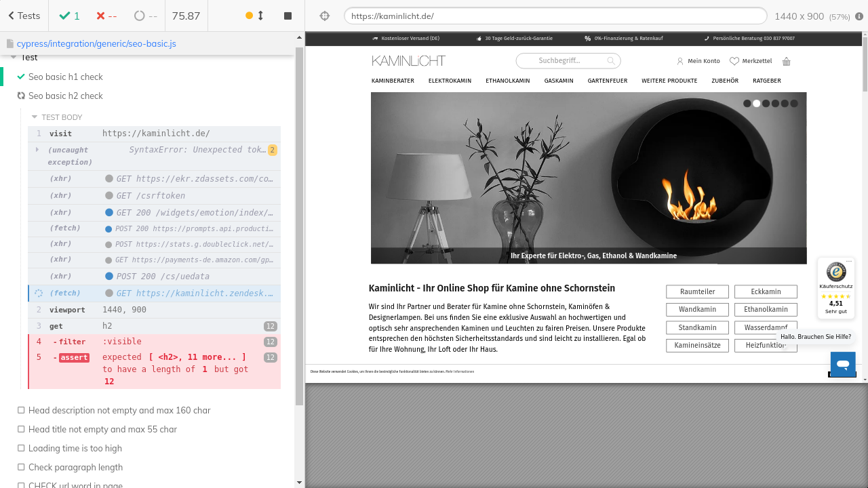
Task: Click the Wandkamin category button
Action: (697, 310)
